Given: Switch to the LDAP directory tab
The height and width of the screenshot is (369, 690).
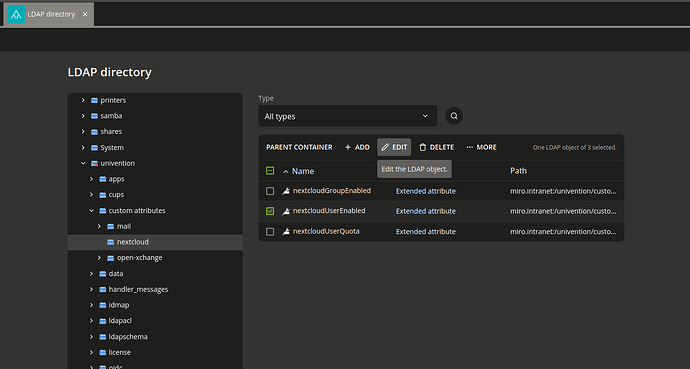Looking at the screenshot, I should click(x=49, y=15).
